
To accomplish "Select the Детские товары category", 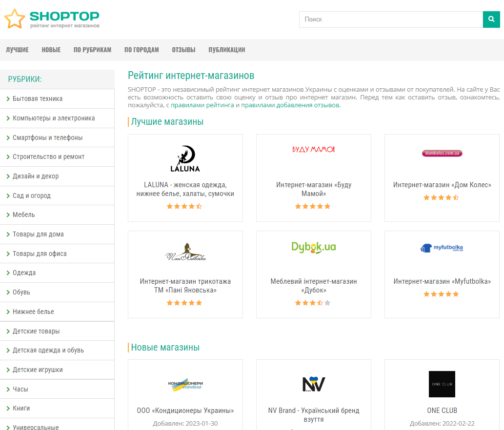I will [57, 331].
